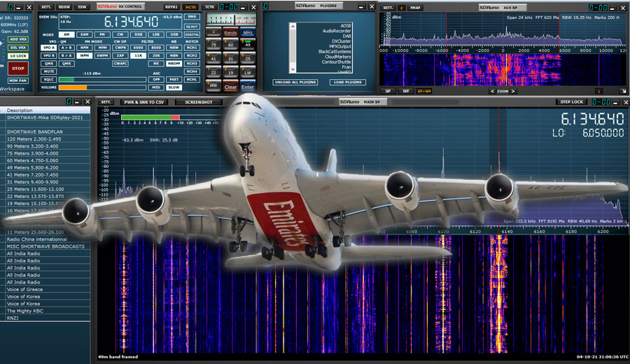Select '49 Meters 5.800-6.200' row
The width and height of the screenshot is (630, 364).
[x=45, y=167]
